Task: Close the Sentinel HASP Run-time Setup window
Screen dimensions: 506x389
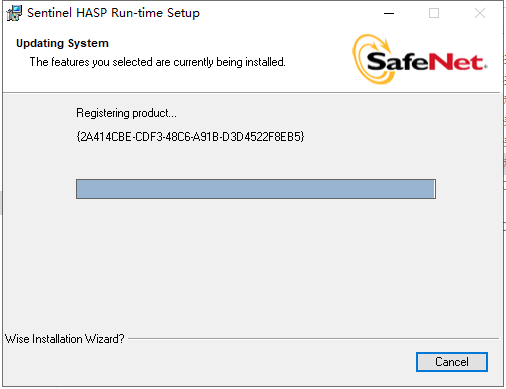Action: click(480, 13)
